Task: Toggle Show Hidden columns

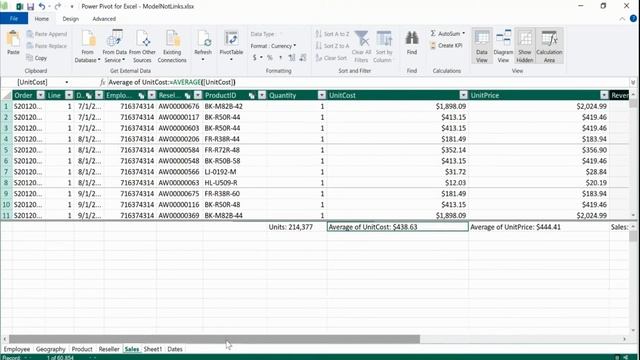Action: click(x=524, y=46)
